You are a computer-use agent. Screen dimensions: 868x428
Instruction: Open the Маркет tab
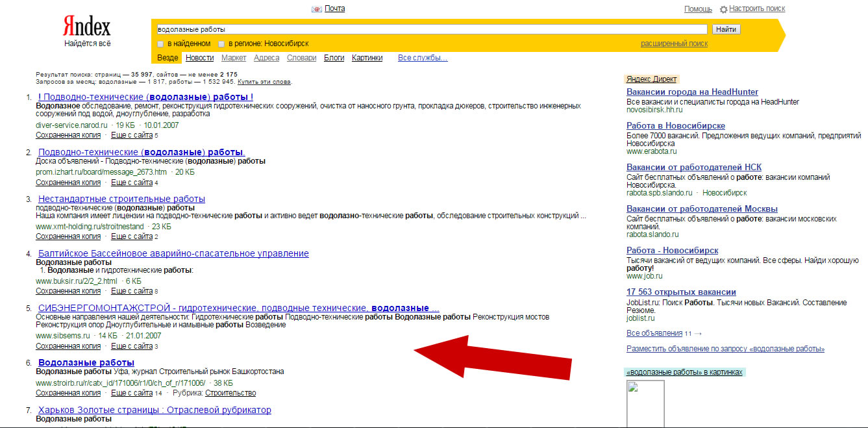(234, 58)
